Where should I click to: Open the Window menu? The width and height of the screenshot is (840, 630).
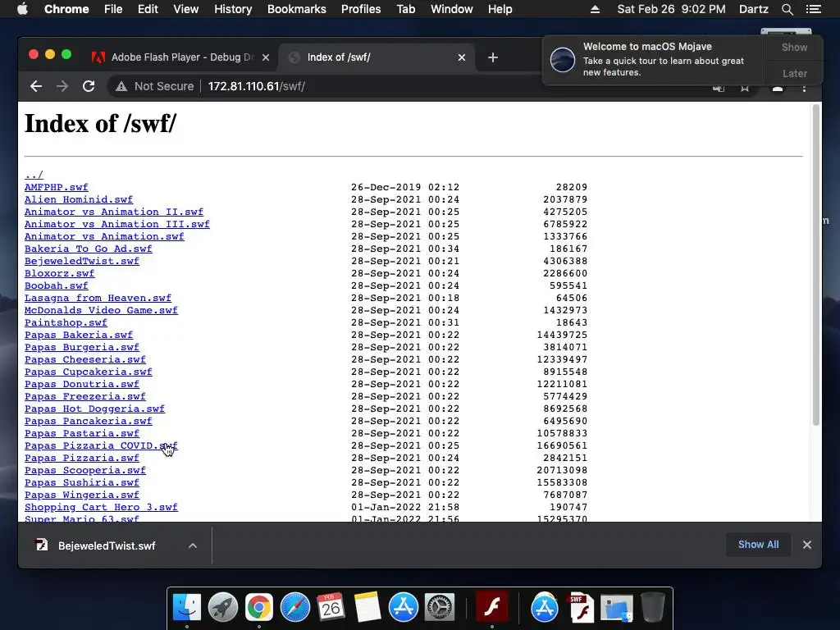452,9
